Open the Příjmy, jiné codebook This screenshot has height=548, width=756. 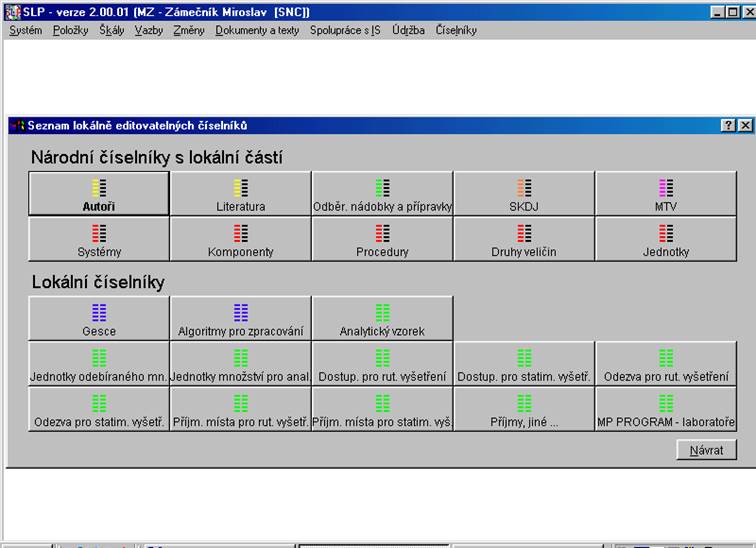point(524,410)
